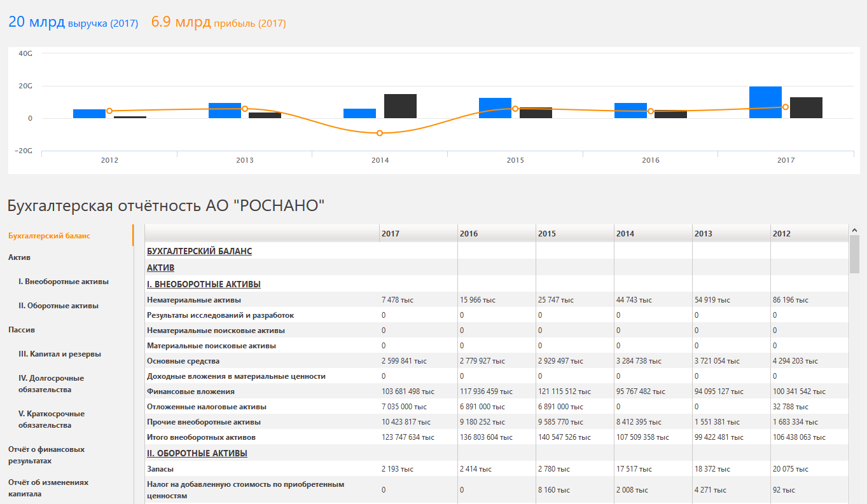Viewport: 867px width, 504px height.
Task: Click the 2015 blue revenue bar
Action: (x=495, y=108)
